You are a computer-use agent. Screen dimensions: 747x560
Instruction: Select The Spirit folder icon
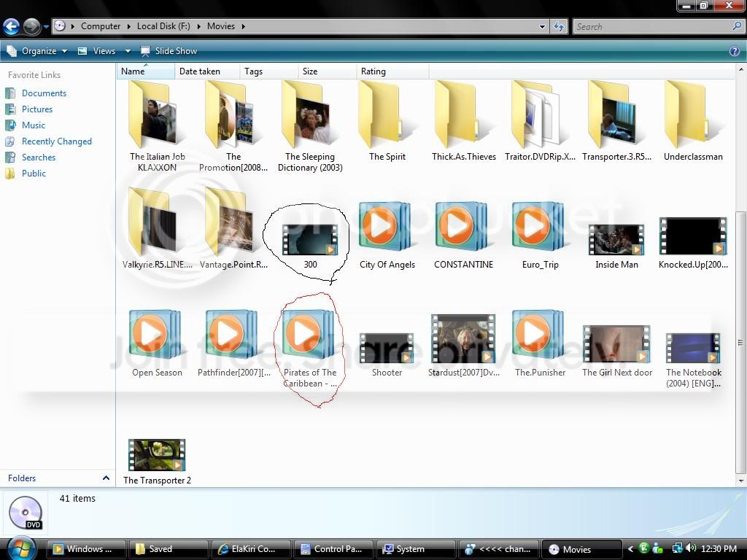(x=387, y=114)
